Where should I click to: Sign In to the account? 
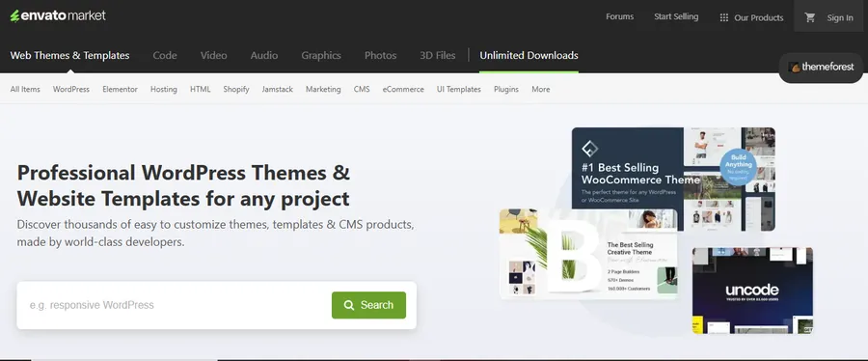tap(840, 17)
